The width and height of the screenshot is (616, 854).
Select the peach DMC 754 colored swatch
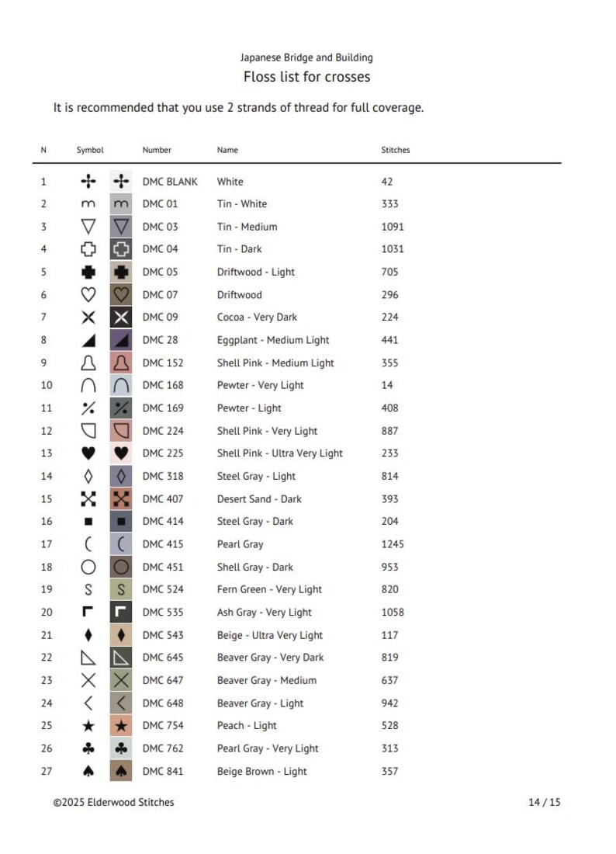point(121,725)
